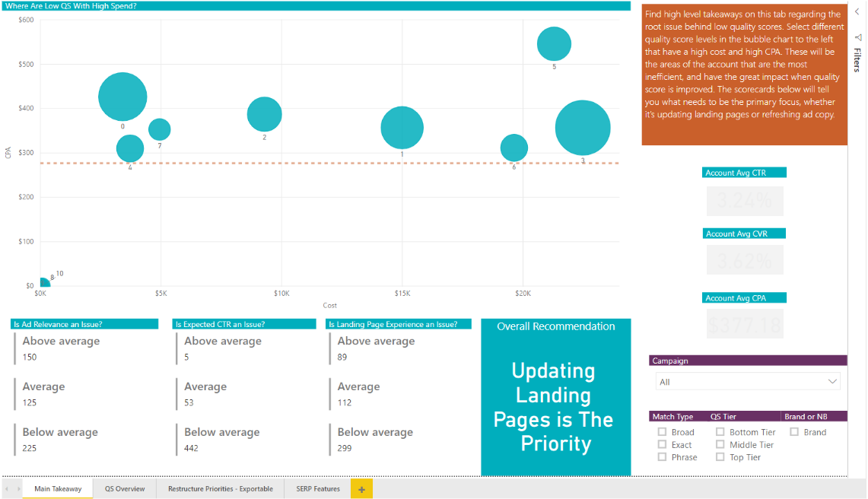
Task: Open the Campaign dropdown showing All
Action: [748, 382]
